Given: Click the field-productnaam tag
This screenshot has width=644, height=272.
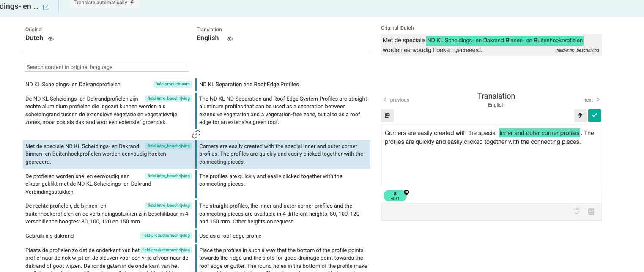Looking at the screenshot, I should (173, 84).
